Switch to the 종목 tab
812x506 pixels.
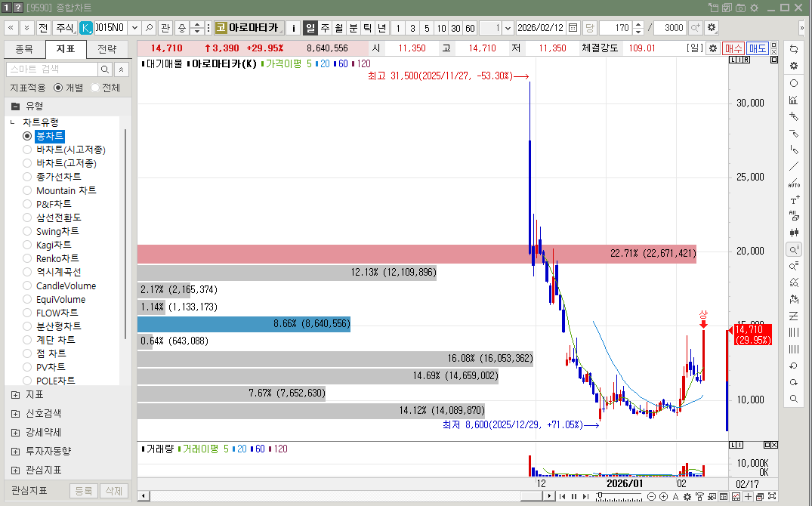coord(24,49)
